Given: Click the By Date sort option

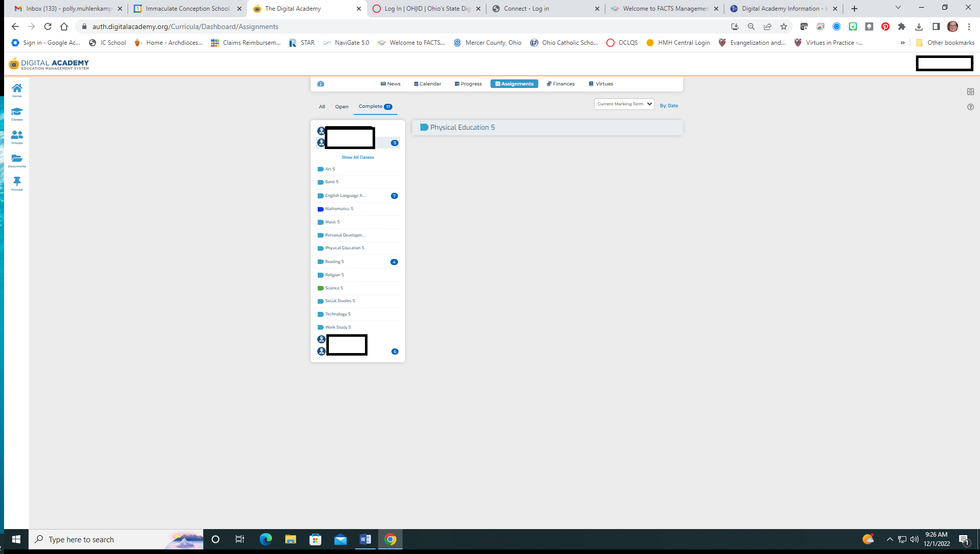Looking at the screenshot, I should click(x=669, y=105).
